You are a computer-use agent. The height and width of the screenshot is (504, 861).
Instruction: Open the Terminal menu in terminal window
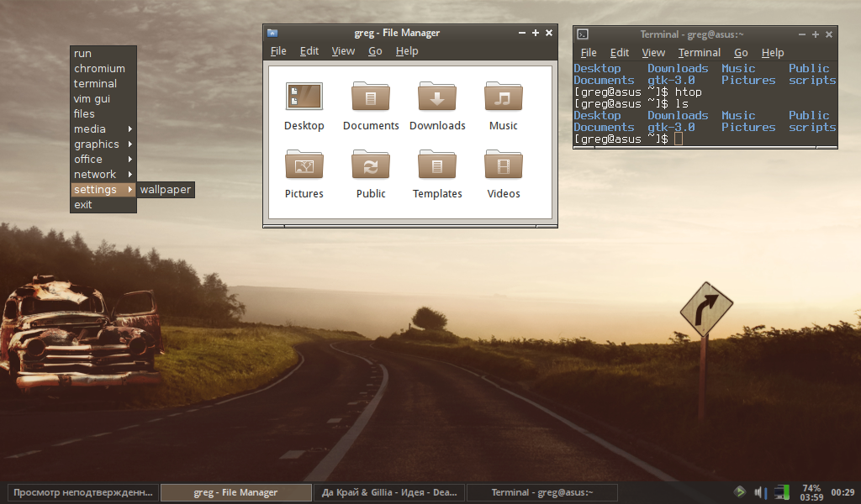[x=699, y=53]
